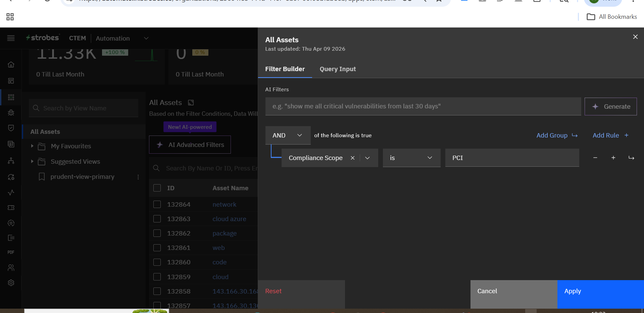
Task: Open the node hierarchy icon in the sidebar
Action: tap(11, 161)
